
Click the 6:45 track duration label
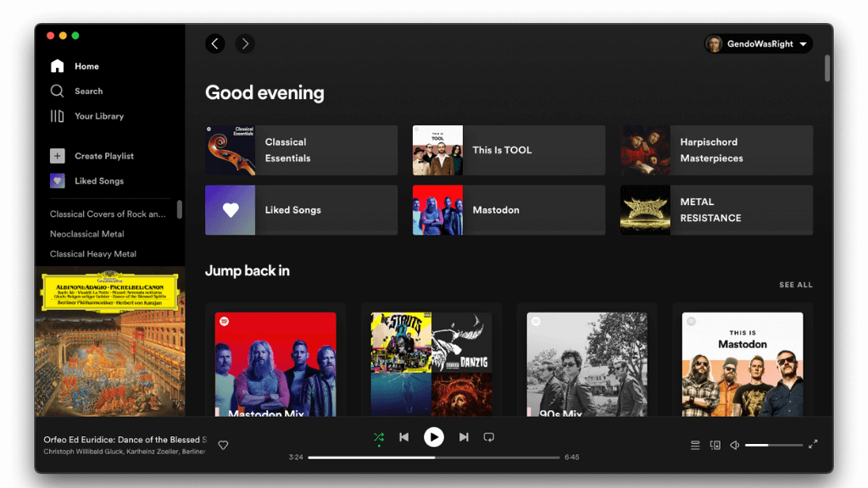point(572,457)
